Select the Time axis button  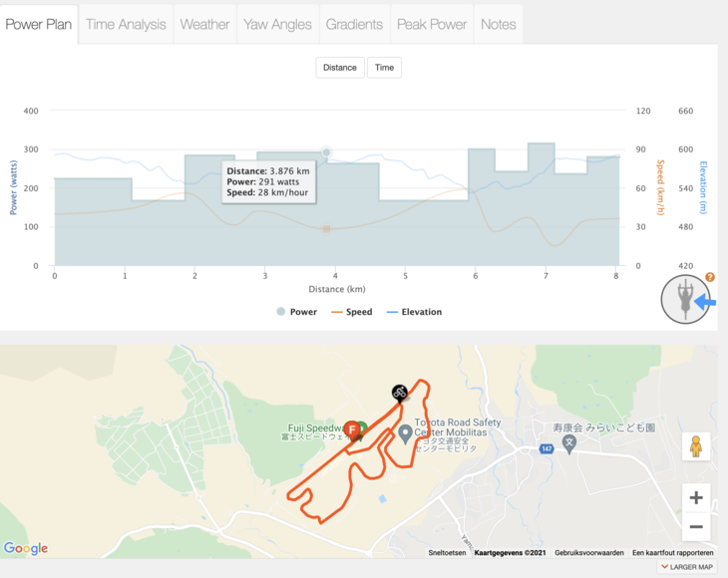(x=384, y=68)
